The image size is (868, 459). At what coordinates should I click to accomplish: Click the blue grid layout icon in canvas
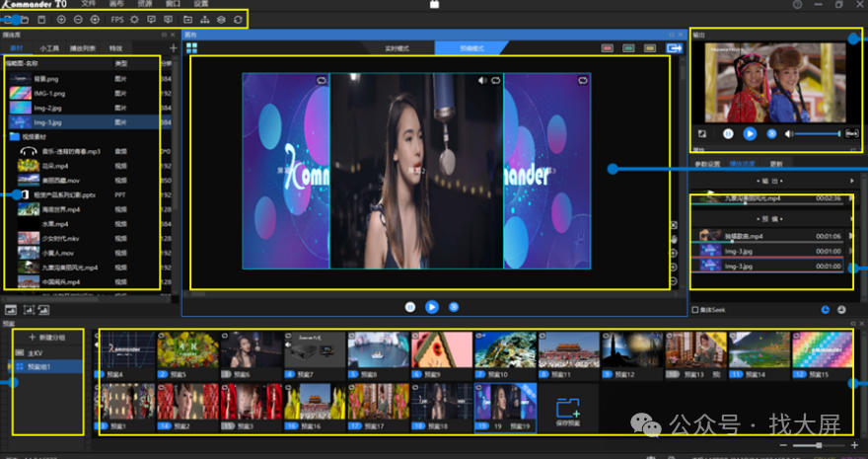tap(191, 48)
